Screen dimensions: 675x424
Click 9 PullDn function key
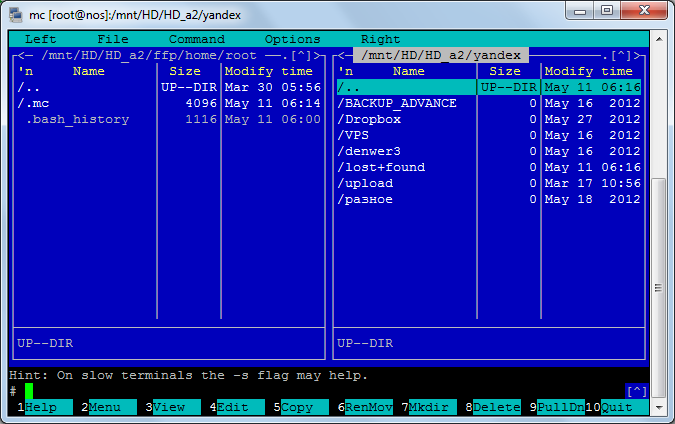[557, 407]
